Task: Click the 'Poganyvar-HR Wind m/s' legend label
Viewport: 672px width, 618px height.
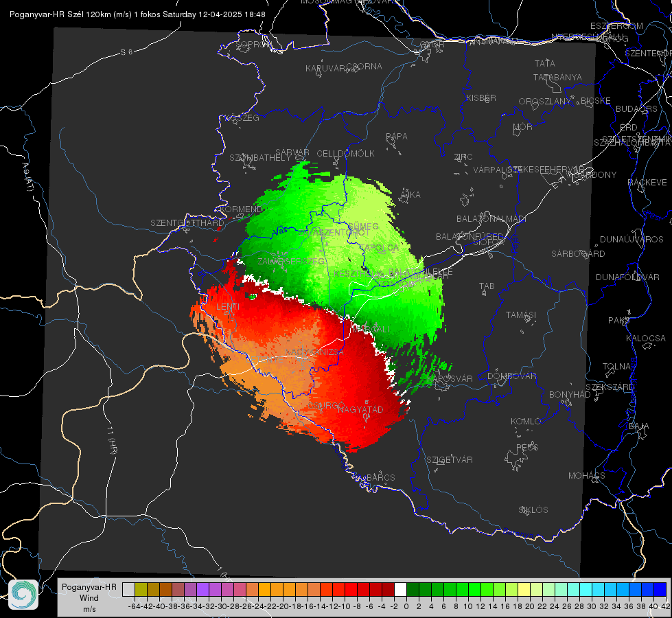Action: [89, 598]
